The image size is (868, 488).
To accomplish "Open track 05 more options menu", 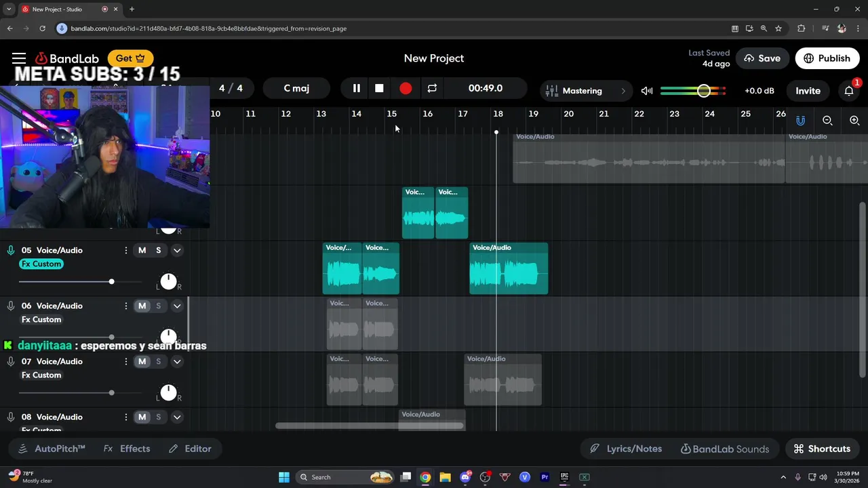I will [x=125, y=250].
